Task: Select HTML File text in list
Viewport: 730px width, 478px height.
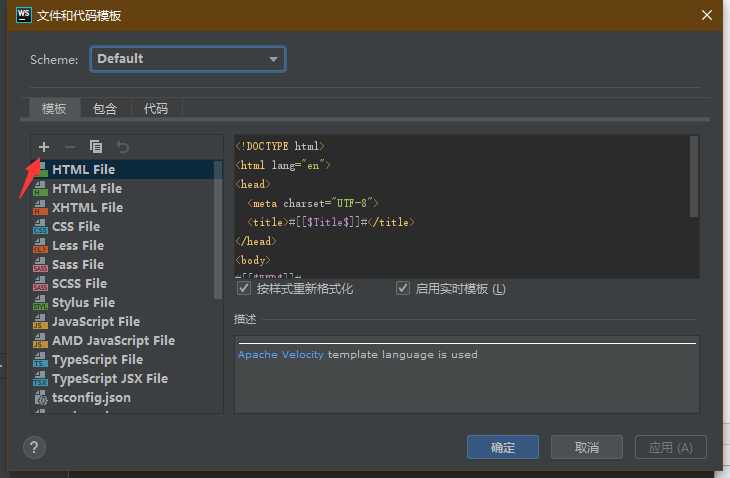Action: coord(84,169)
